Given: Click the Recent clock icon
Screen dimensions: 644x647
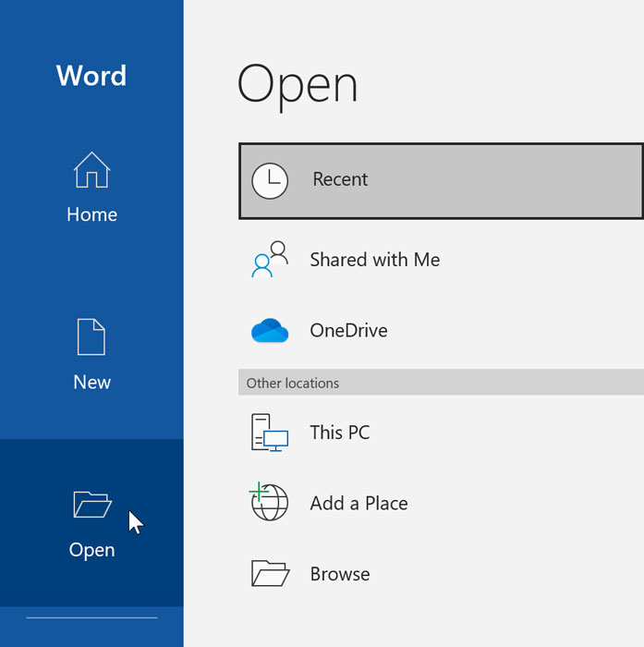Looking at the screenshot, I should click(x=270, y=180).
